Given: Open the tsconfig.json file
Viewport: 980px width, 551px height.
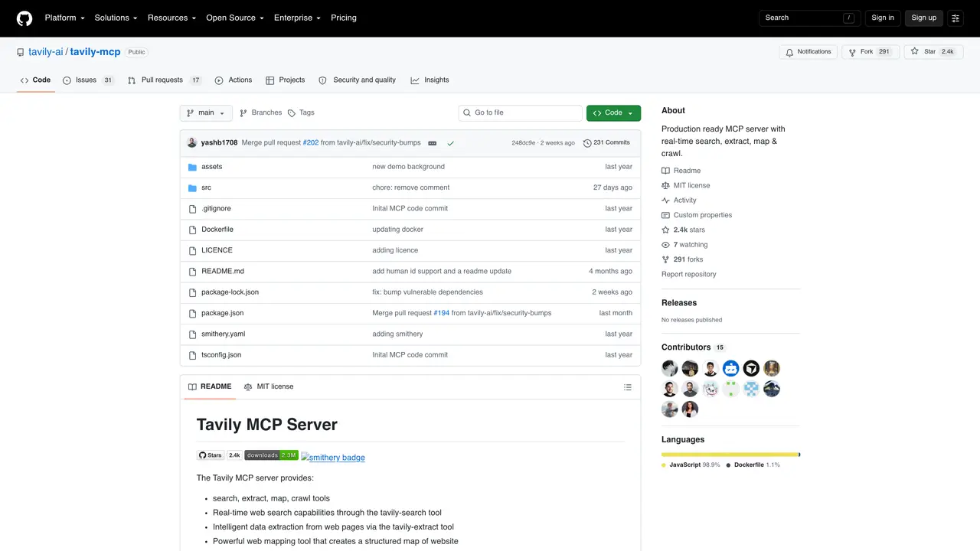Looking at the screenshot, I should click(x=221, y=355).
